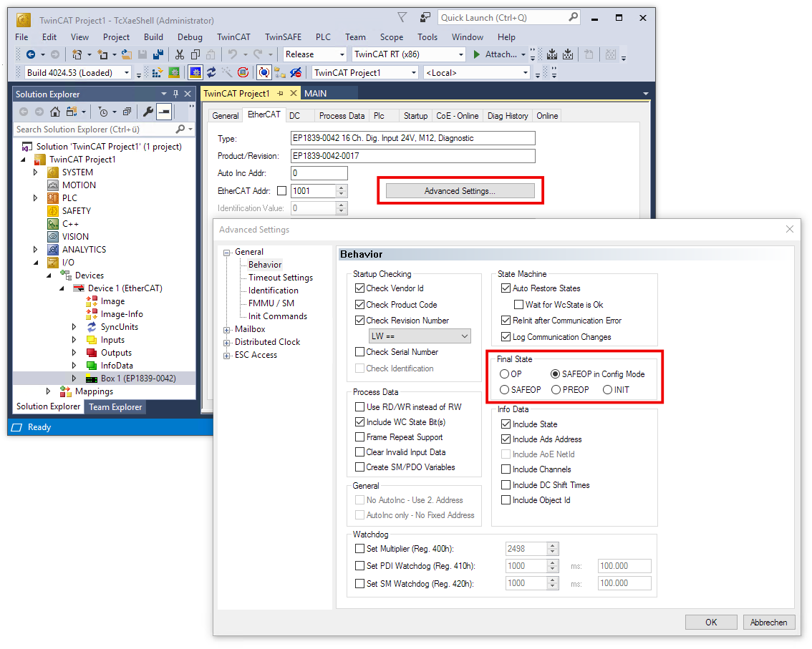Expand the Mailbox tree node
Image resolution: width=812 pixels, height=649 pixels.
[x=227, y=329]
